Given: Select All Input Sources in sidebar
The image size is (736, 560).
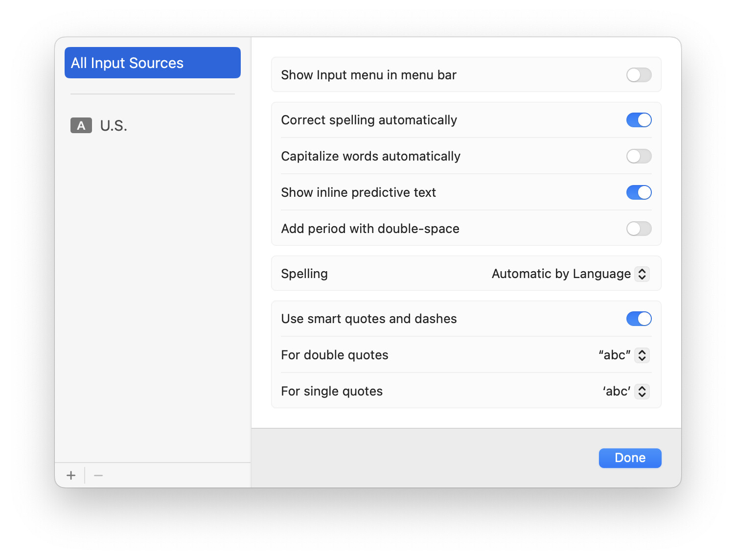Looking at the screenshot, I should coord(152,63).
